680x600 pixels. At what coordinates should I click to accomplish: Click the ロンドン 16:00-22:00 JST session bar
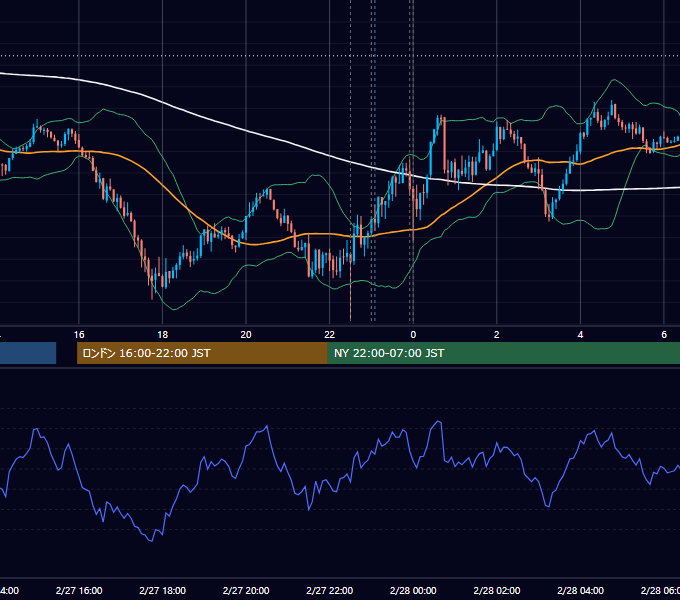point(202,353)
